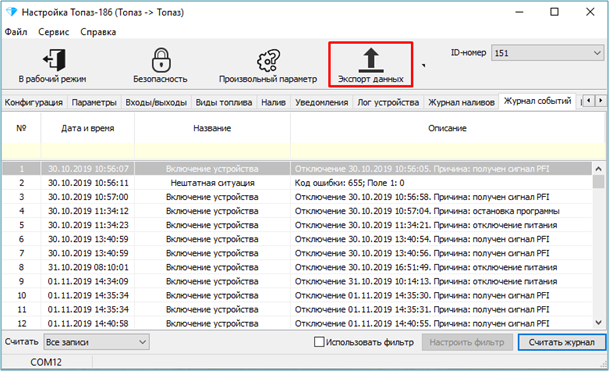Enable the 'Использовать фильтр' checkbox
Viewport: 609px width, 371px height.
[x=319, y=342]
